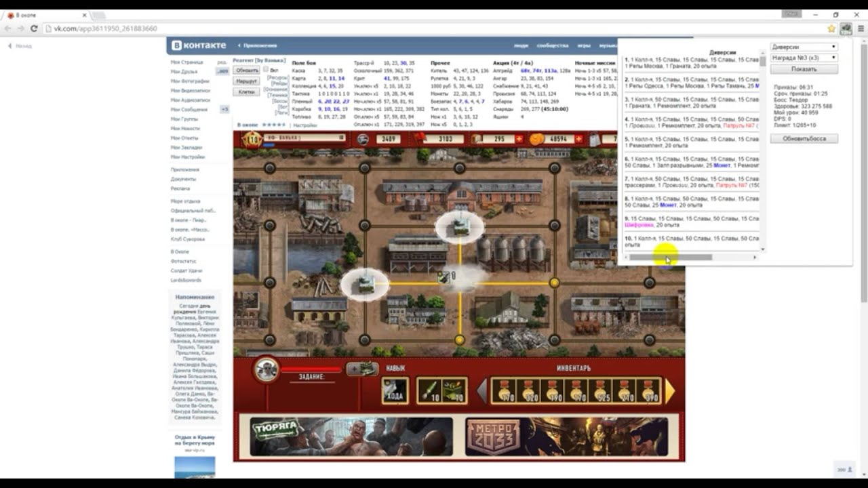Click the browser back arrow

pos(8,28)
